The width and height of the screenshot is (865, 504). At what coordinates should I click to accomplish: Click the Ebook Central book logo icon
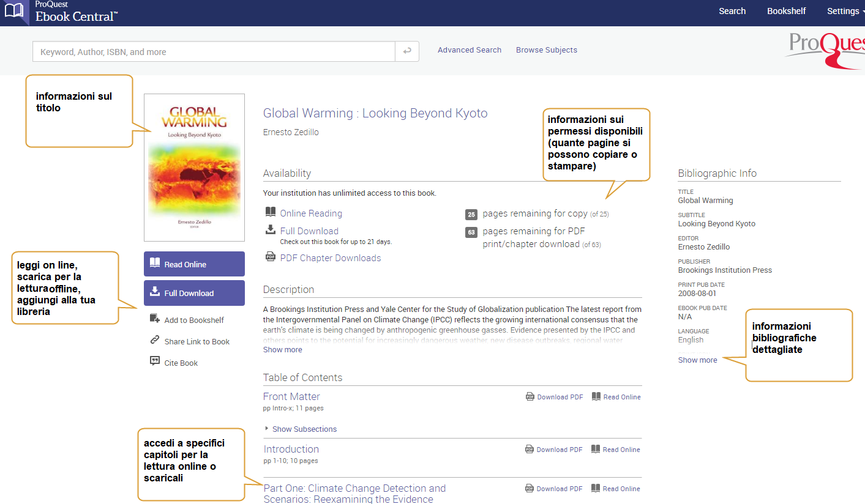pos(13,11)
